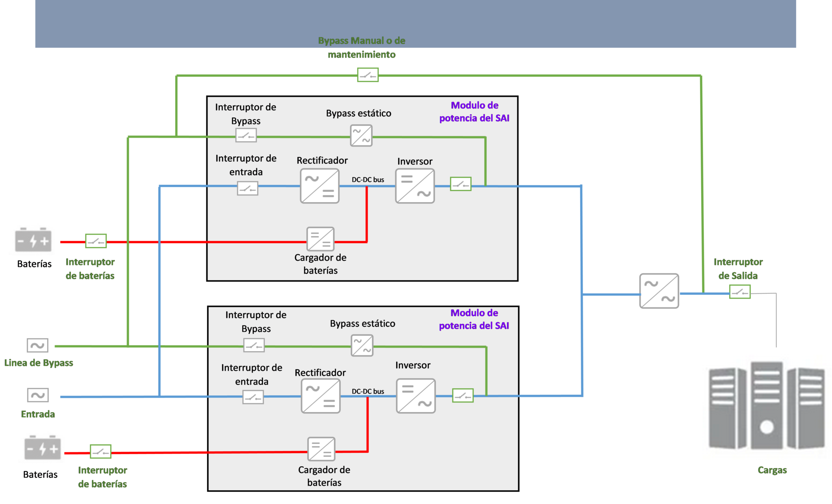Select the lower 'Baterías' label
This screenshot has width=832, height=504.
tap(40, 474)
